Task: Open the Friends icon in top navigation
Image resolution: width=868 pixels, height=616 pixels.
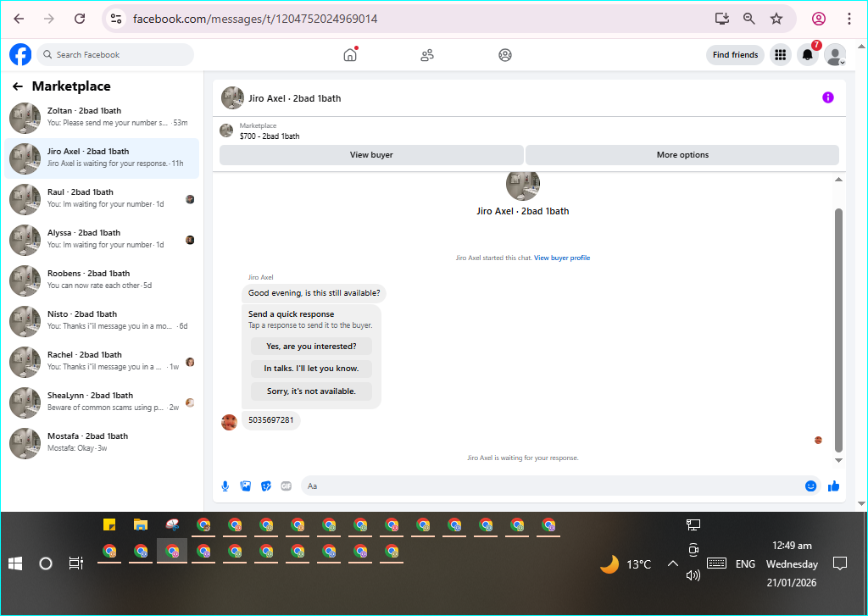Action: point(427,55)
